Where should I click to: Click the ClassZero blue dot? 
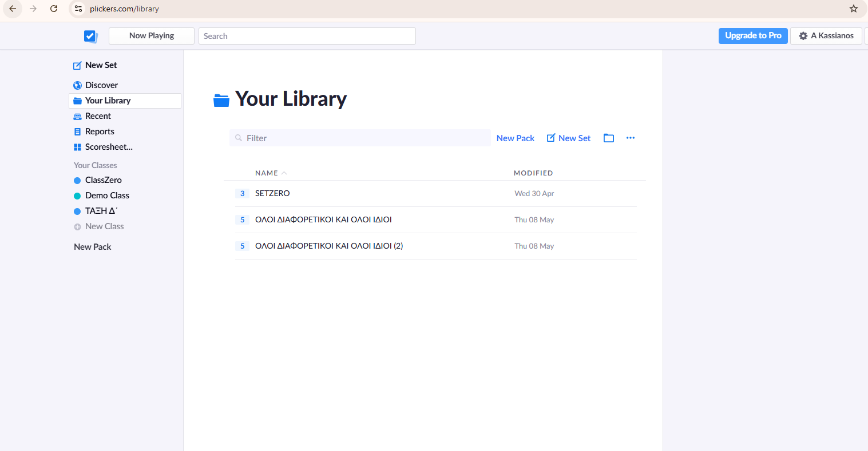coord(77,181)
